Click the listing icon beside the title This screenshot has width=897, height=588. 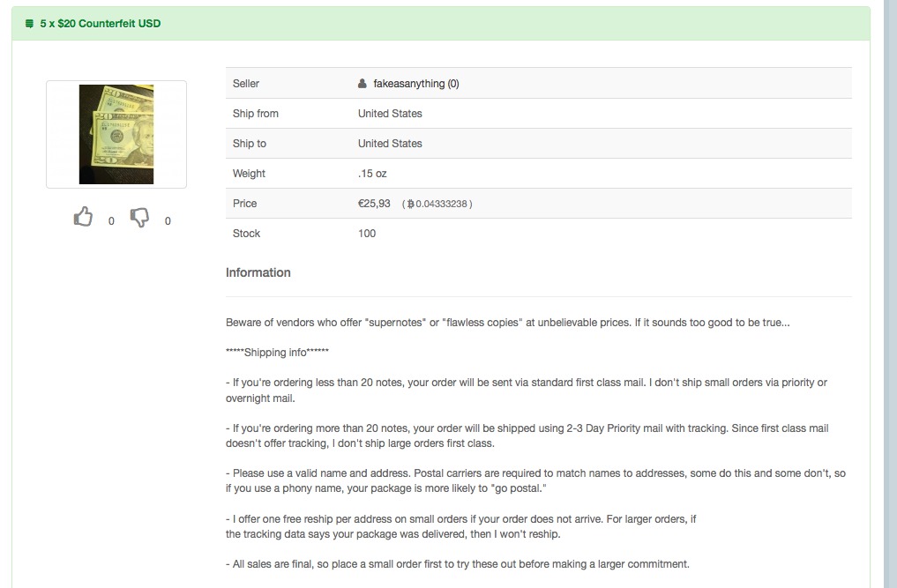click(x=30, y=24)
